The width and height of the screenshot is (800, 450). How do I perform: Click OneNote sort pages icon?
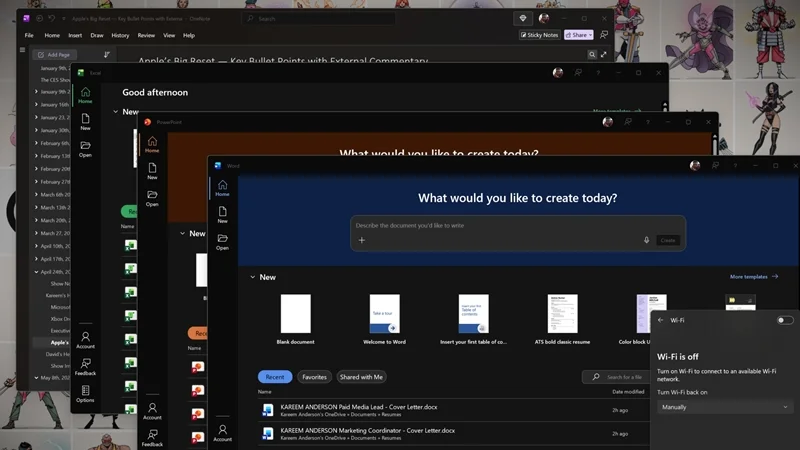pos(107,55)
